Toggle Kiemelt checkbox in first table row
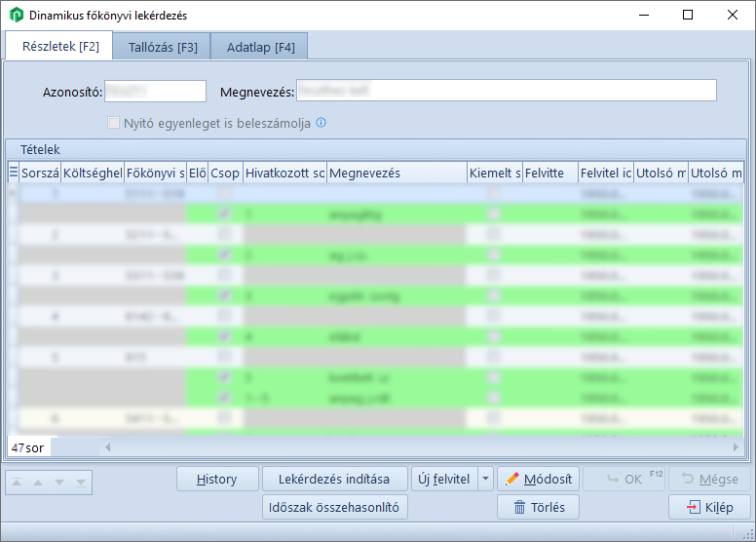 tap(494, 193)
